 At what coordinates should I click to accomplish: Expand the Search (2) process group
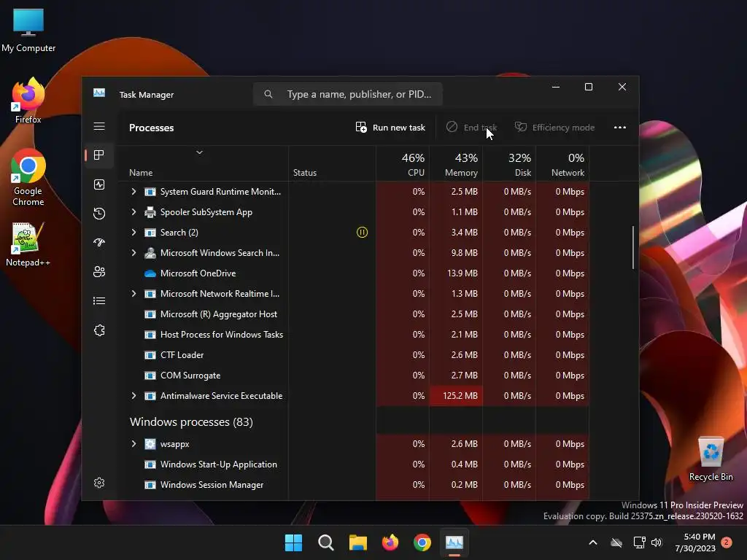click(x=134, y=233)
